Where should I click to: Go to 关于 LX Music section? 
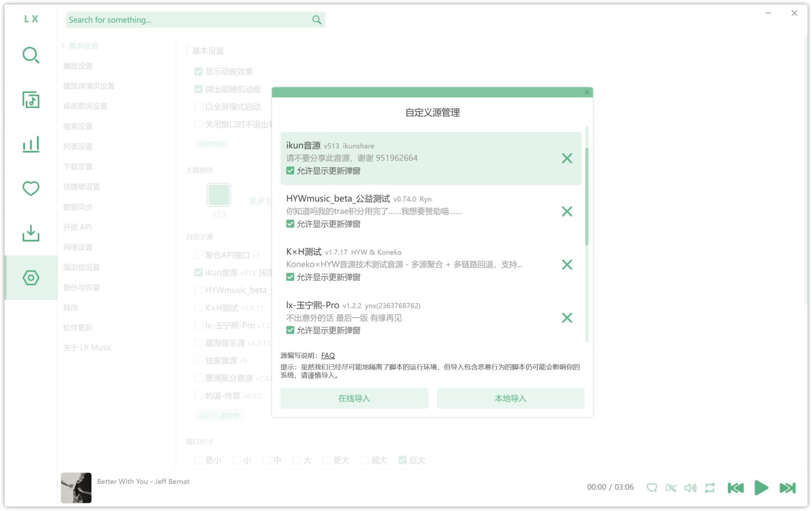pyautogui.click(x=87, y=348)
